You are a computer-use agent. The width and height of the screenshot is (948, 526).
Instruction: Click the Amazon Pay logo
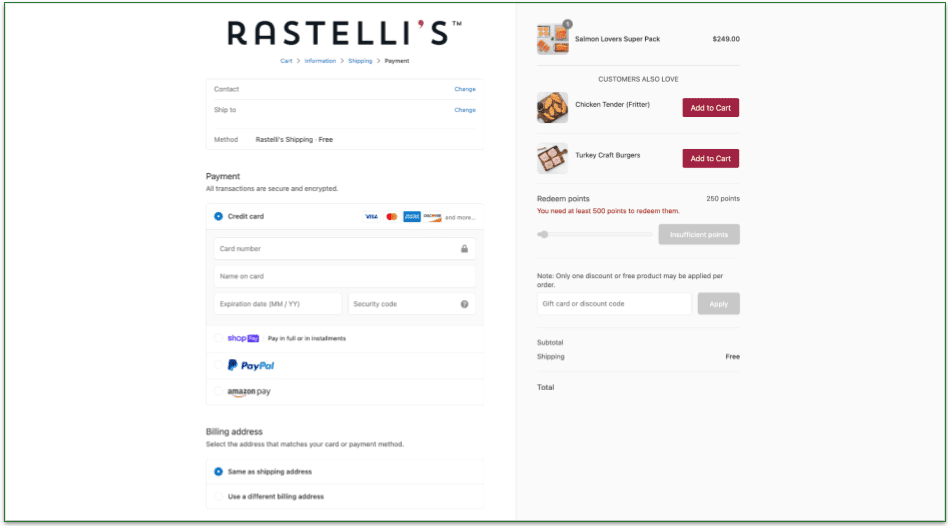[249, 392]
